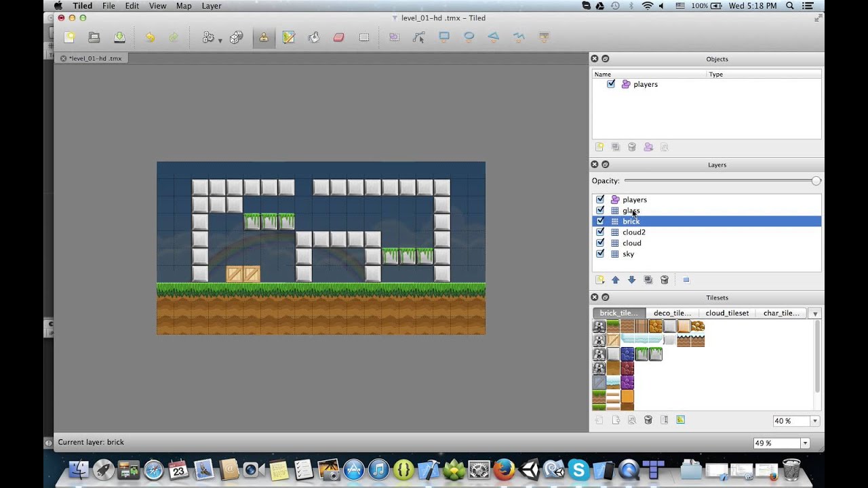Toggle visibility of the players layer

coord(600,200)
